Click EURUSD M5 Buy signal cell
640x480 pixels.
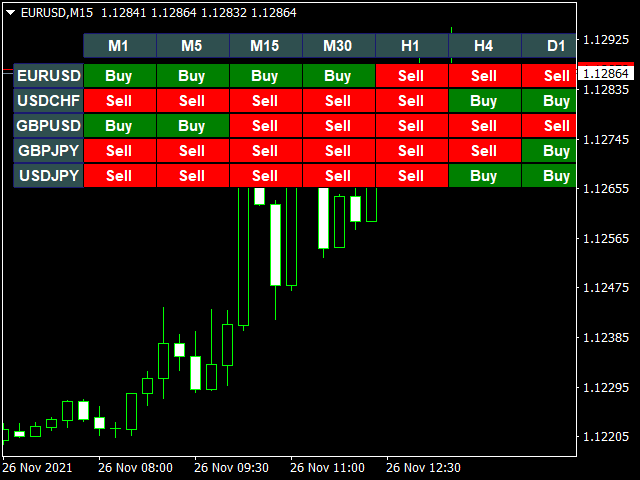pyautogui.click(x=193, y=76)
